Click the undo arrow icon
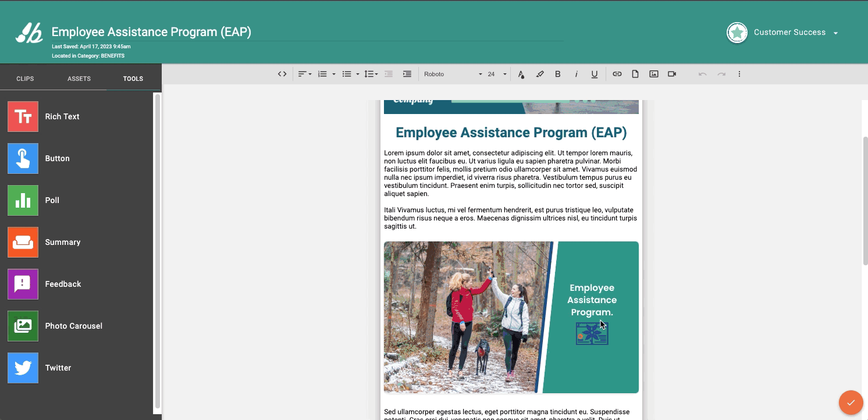Image resolution: width=868 pixels, height=420 pixels. pos(703,74)
